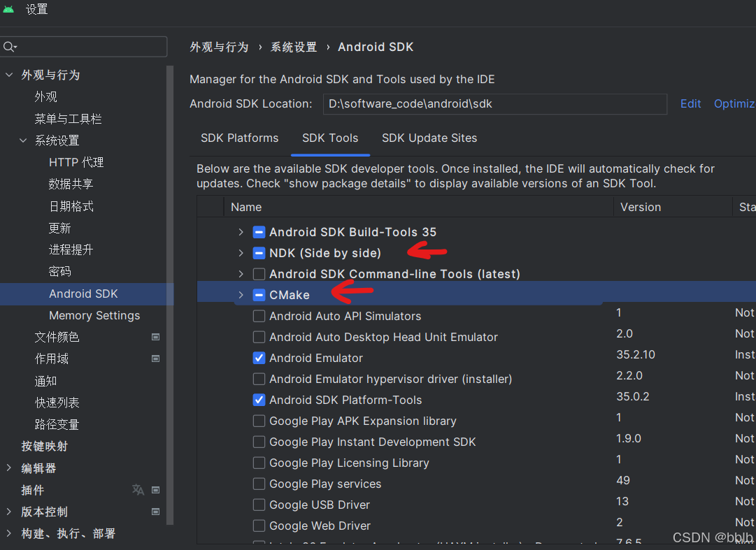Expand the CMake row
This screenshot has width=756, height=550.
[241, 295]
